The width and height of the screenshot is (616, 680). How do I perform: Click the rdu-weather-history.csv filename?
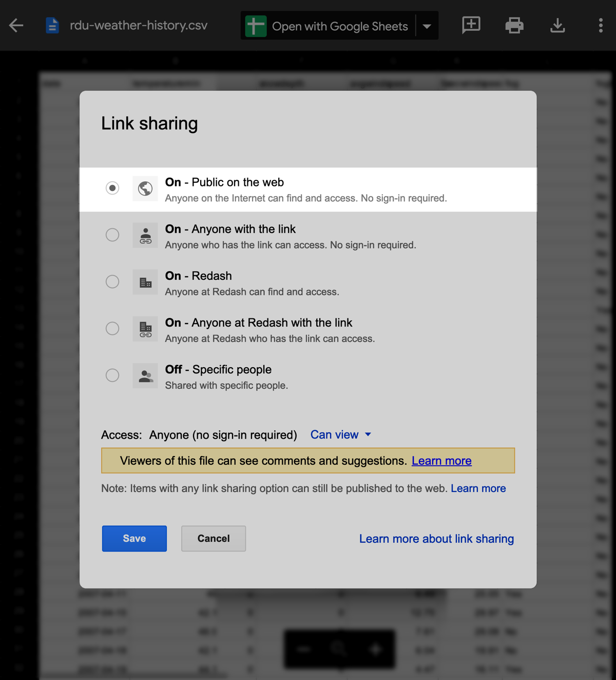pyautogui.click(x=138, y=25)
